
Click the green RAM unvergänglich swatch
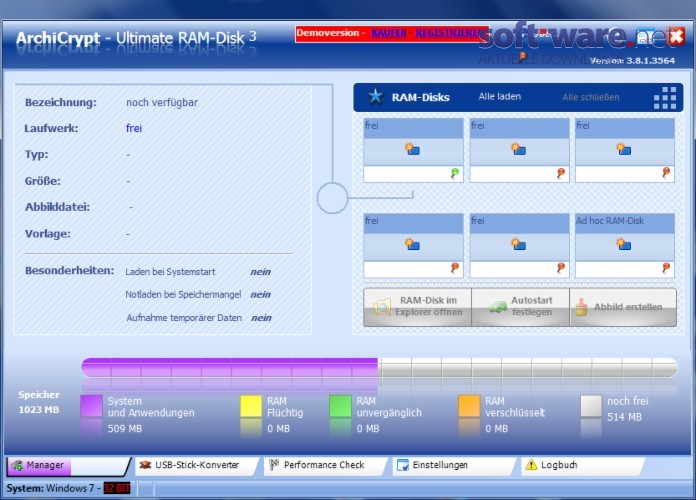(x=340, y=406)
